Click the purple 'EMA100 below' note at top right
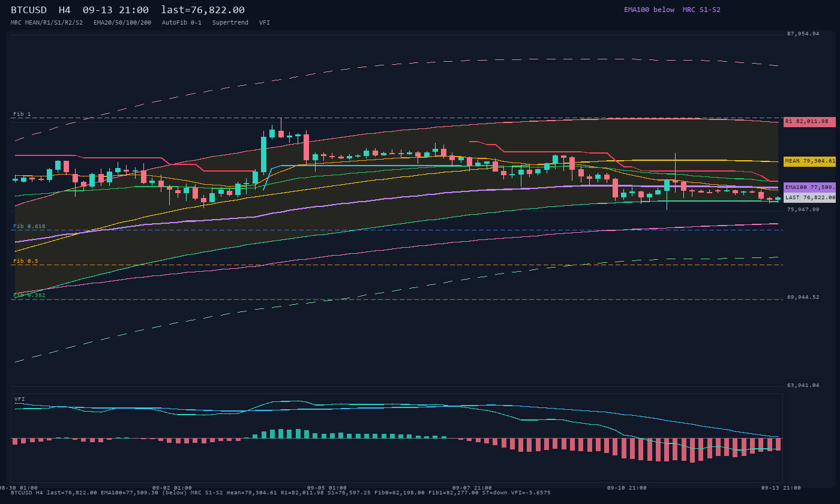840x504 pixels. 649,10
